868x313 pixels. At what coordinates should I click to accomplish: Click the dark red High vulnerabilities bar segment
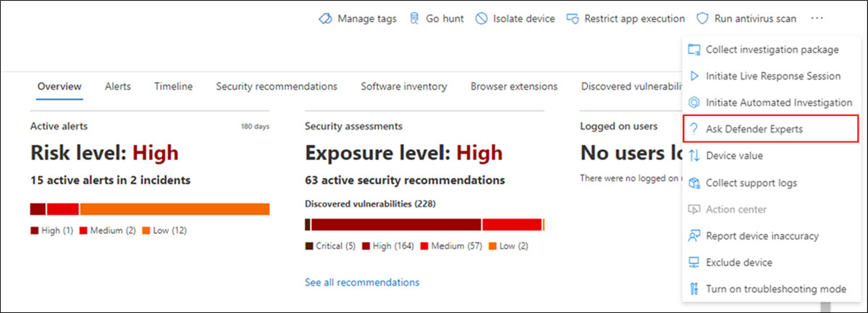(396, 225)
